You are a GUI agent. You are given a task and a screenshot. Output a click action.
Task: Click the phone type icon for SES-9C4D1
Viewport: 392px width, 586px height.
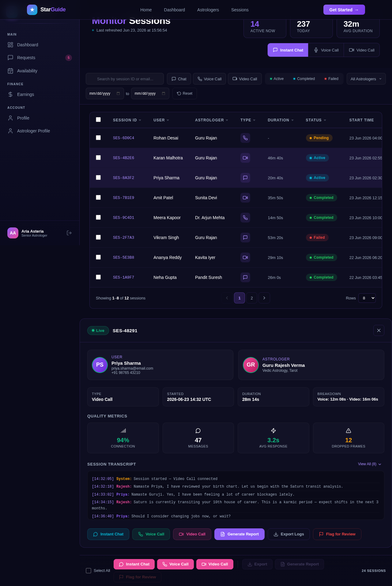[245, 218]
